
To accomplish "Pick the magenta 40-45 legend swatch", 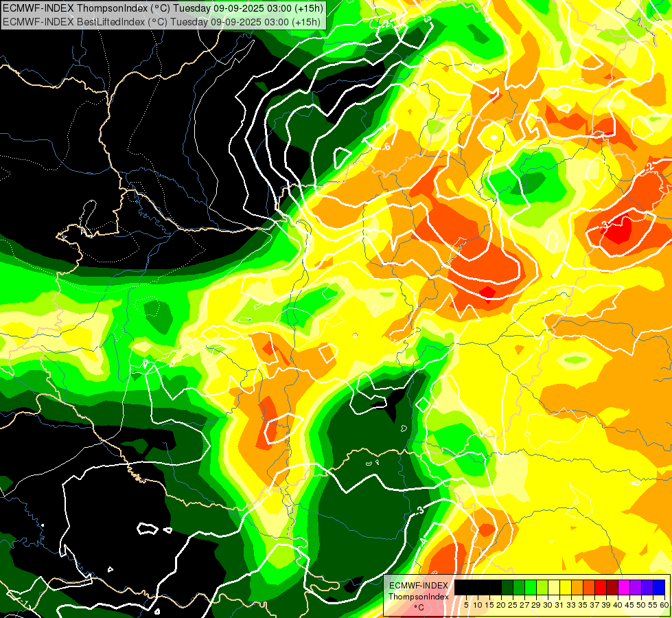I will click(x=624, y=587).
